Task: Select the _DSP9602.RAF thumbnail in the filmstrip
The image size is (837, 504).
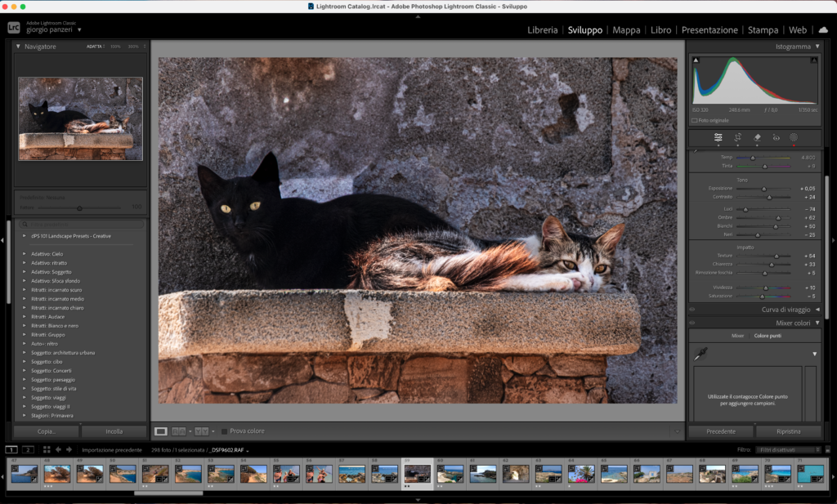Action: point(417,475)
